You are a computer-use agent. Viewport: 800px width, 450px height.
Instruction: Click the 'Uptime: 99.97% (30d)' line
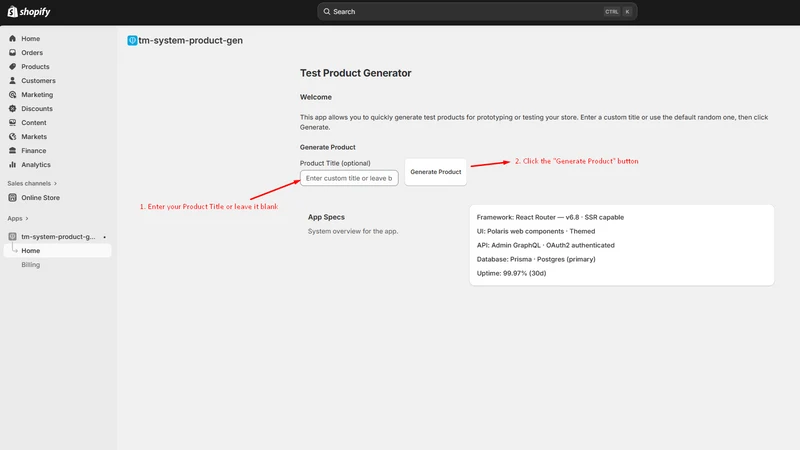pyautogui.click(x=511, y=273)
